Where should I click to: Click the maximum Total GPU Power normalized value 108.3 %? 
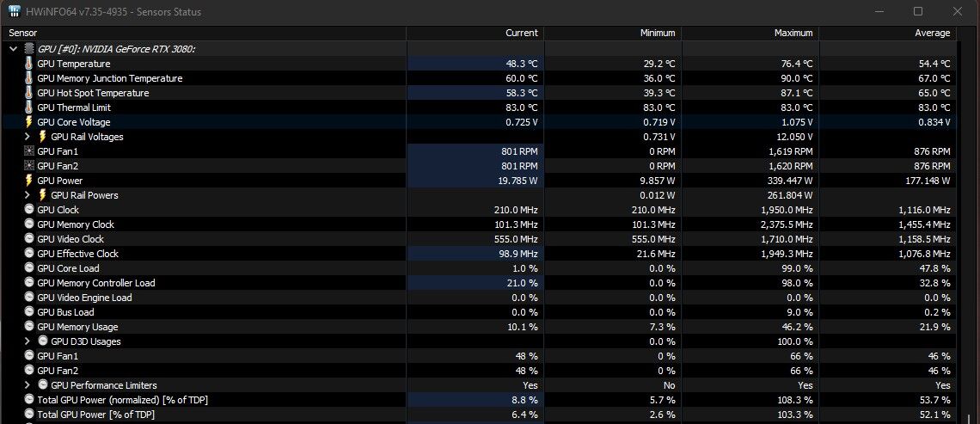tap(796, 400)
